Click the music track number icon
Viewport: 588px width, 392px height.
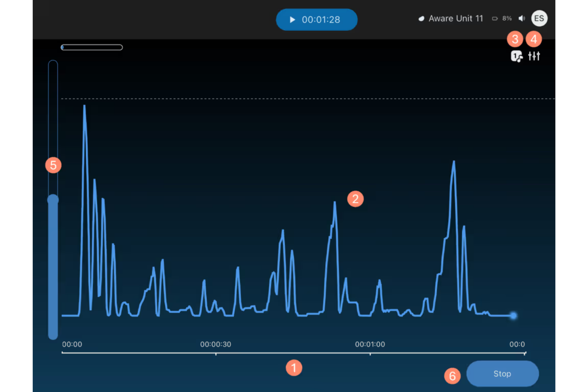[516, 56]
